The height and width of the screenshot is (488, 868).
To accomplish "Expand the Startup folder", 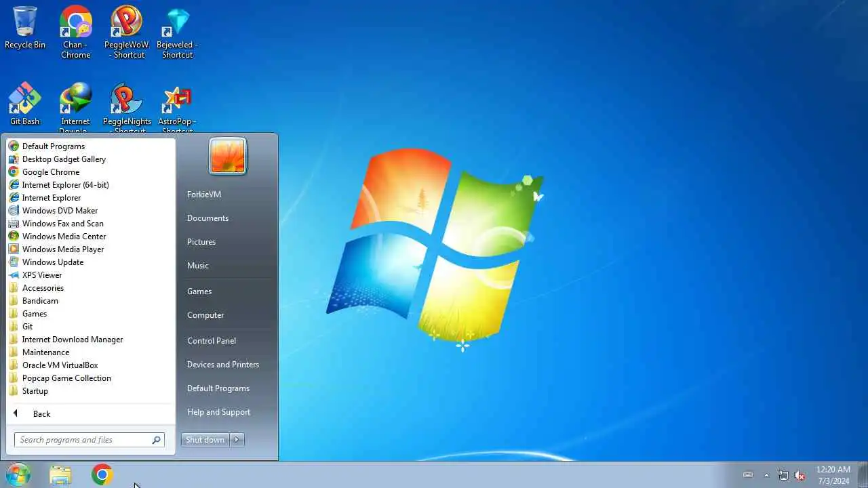I will (x=91, y=391).
